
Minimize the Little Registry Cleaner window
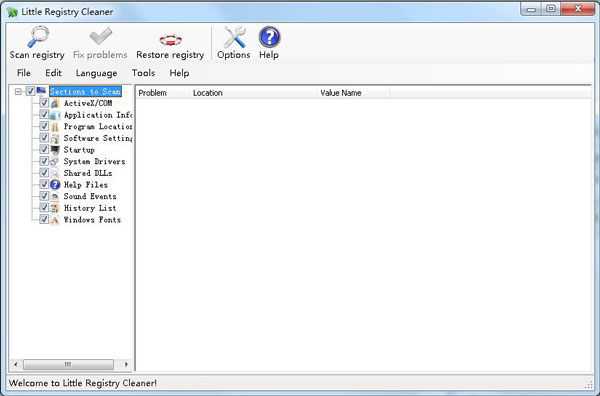coord(531,9)
